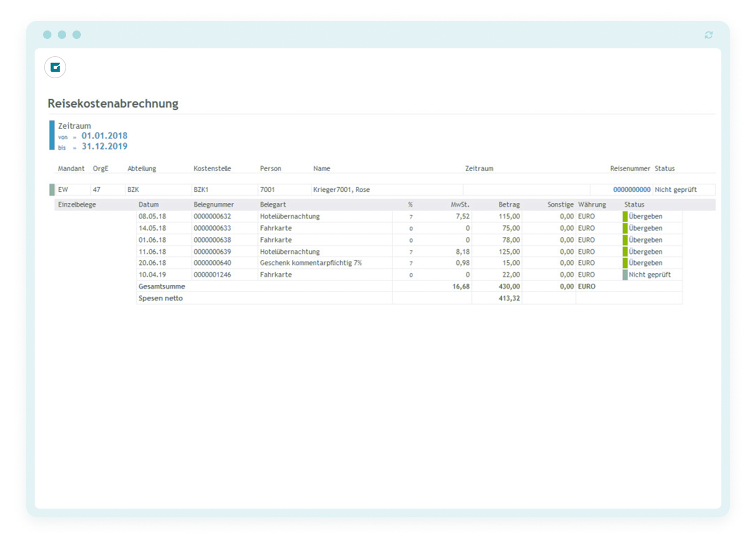The height and width of the screenshot is (538, 756).
Task: Select net expenses value 413,32
Action: [x=509, y=298]
